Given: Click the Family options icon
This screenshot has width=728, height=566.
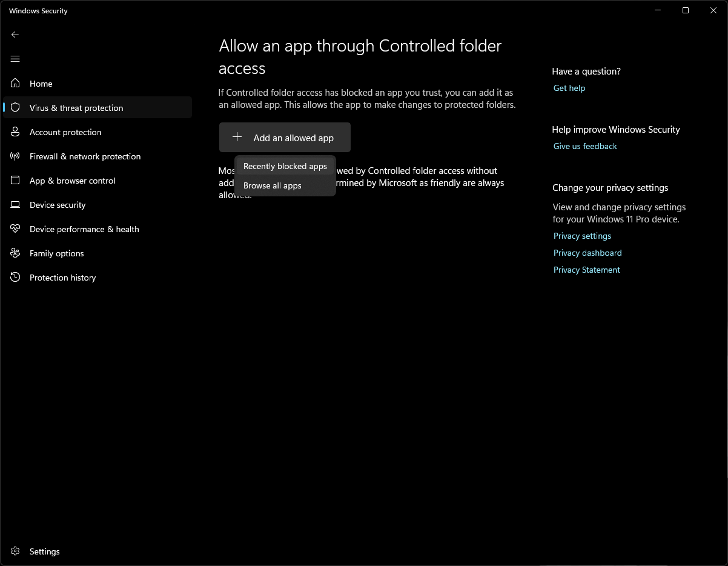Looking at the screenshot, I should (16, 253).
